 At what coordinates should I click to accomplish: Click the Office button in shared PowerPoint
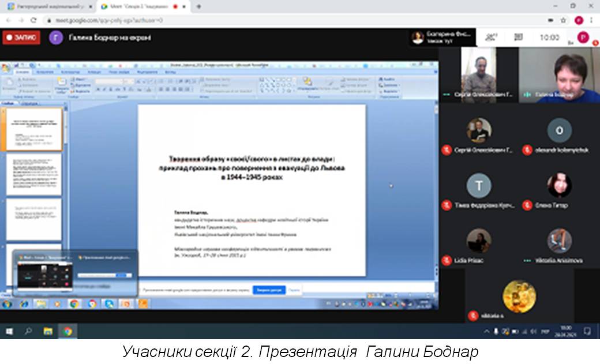click(5, 69)
